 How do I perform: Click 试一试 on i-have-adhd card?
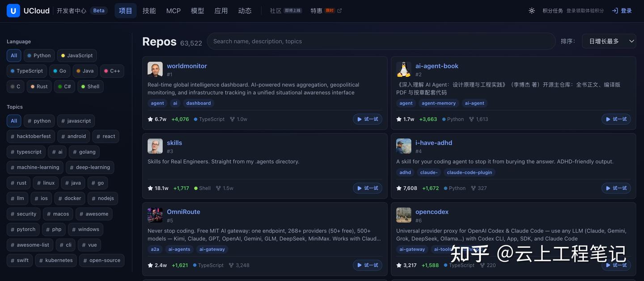[616, 188]
